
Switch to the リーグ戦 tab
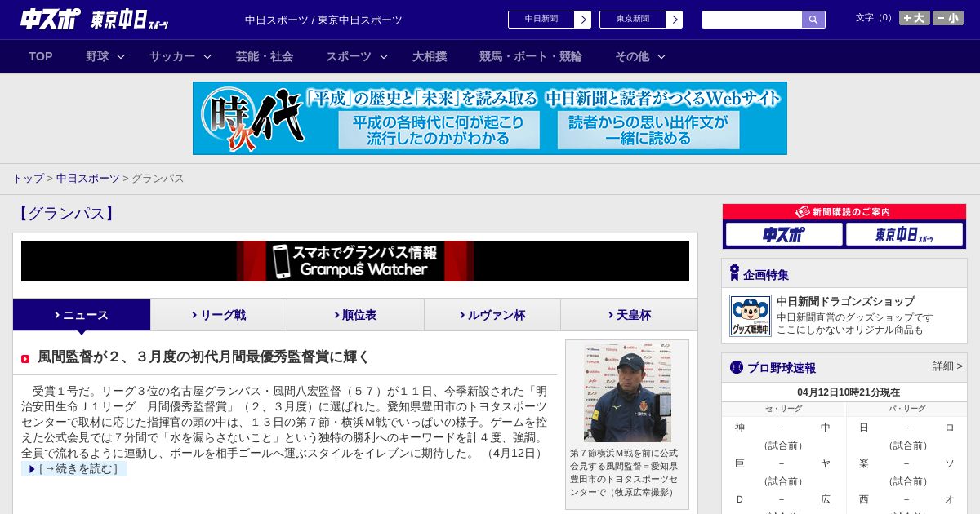point(219,315)
